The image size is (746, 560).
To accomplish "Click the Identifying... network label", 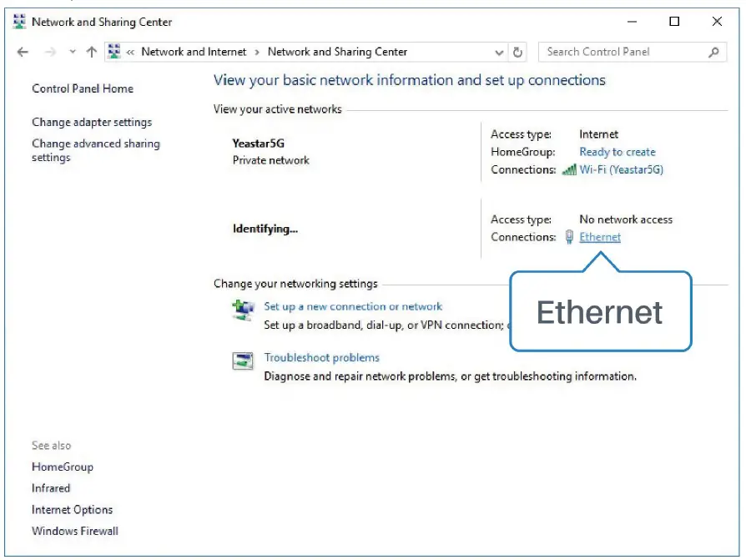I will tap(265, 229).
